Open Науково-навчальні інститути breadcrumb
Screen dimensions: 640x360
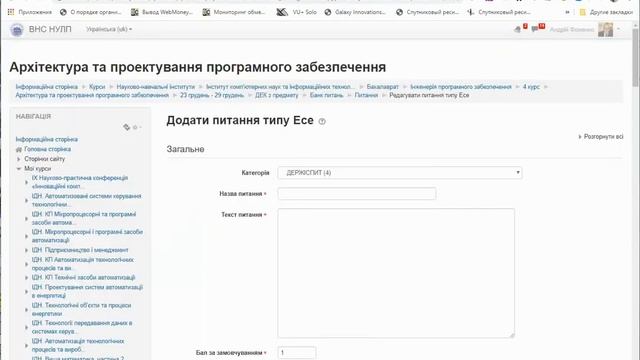tap(156, 87)
